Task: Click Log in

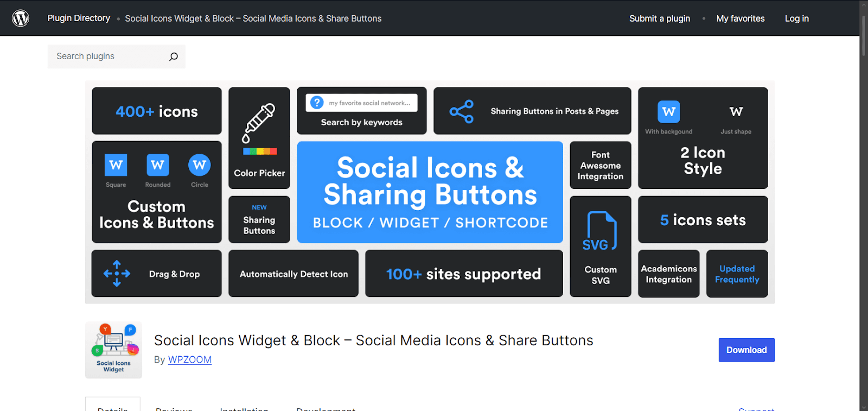Action: pyautogui.click(x=797, y=18)
